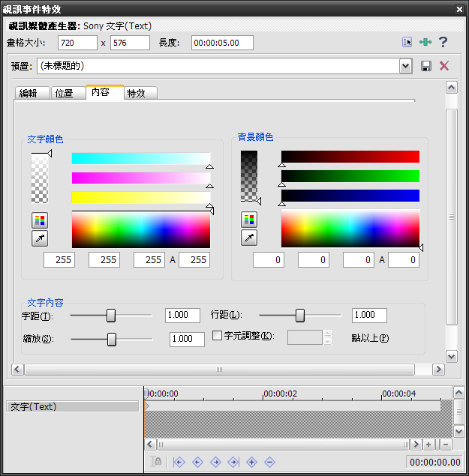This screenshot has height=476, width=469.
Task: Click timeline vertical scroll down arrow
Action: [458, 431]
